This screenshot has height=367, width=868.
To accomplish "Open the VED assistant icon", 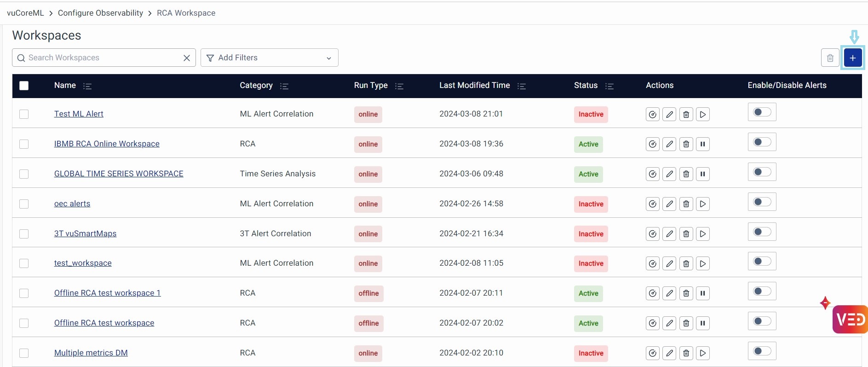I will pyautogui.click(x=850, y=319).
